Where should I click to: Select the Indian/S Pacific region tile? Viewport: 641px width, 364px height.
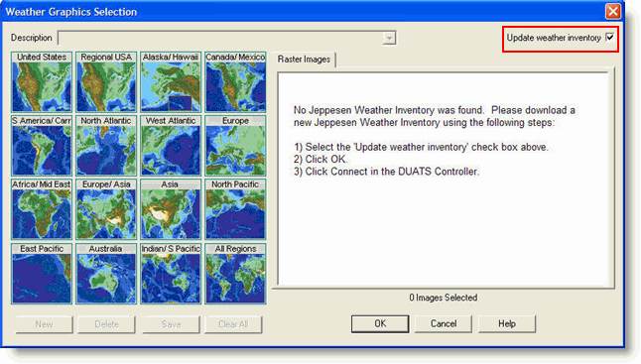171,274
